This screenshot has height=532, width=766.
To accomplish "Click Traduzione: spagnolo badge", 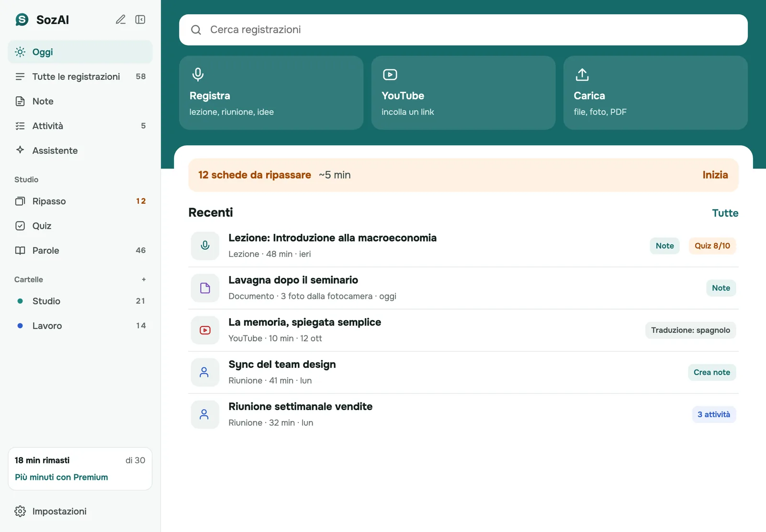I will tap(690, 330).
